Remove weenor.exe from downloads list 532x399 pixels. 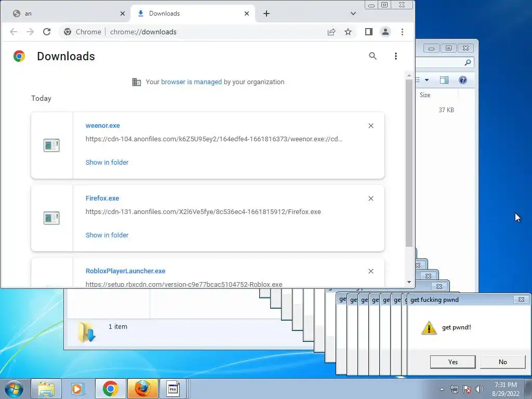coord(371,126)
